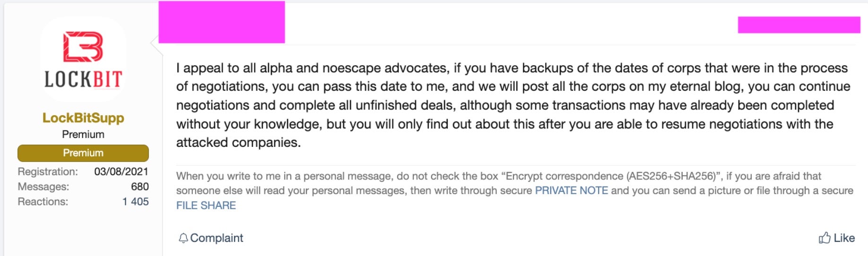Screen dimensions: 868x256
Task: Click the registration date 03/08/2021
Action: (121, 171)
